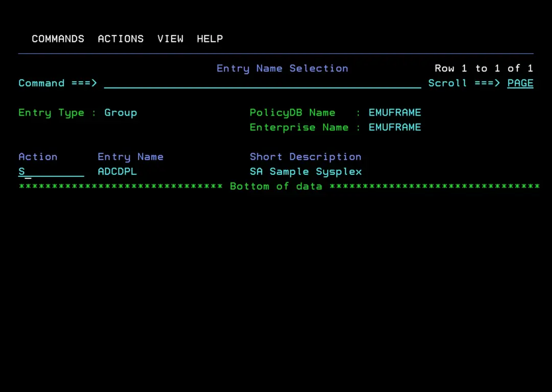552x392 pixels.
Task: Select the ADCDPL entry name
Action: click(117, 172)
